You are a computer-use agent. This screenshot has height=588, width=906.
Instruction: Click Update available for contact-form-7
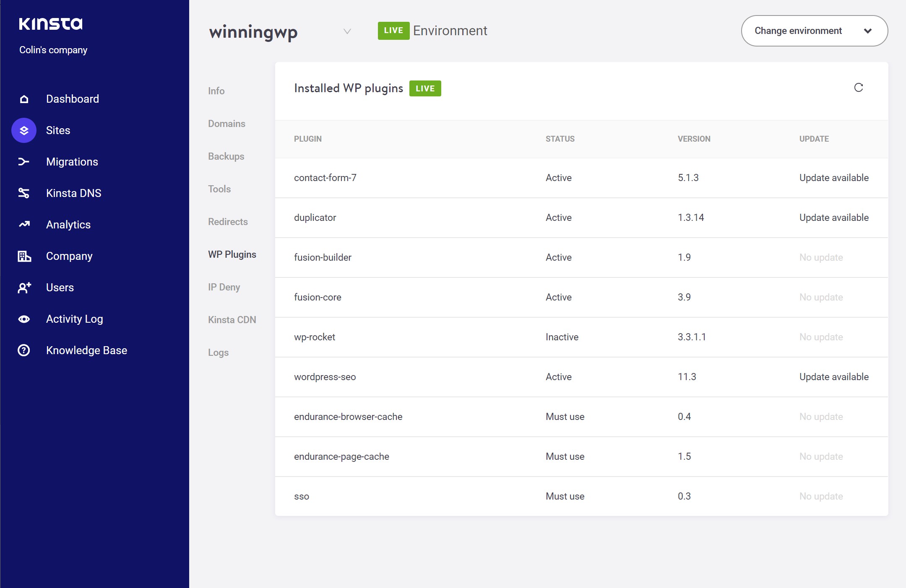click(834, 178)
